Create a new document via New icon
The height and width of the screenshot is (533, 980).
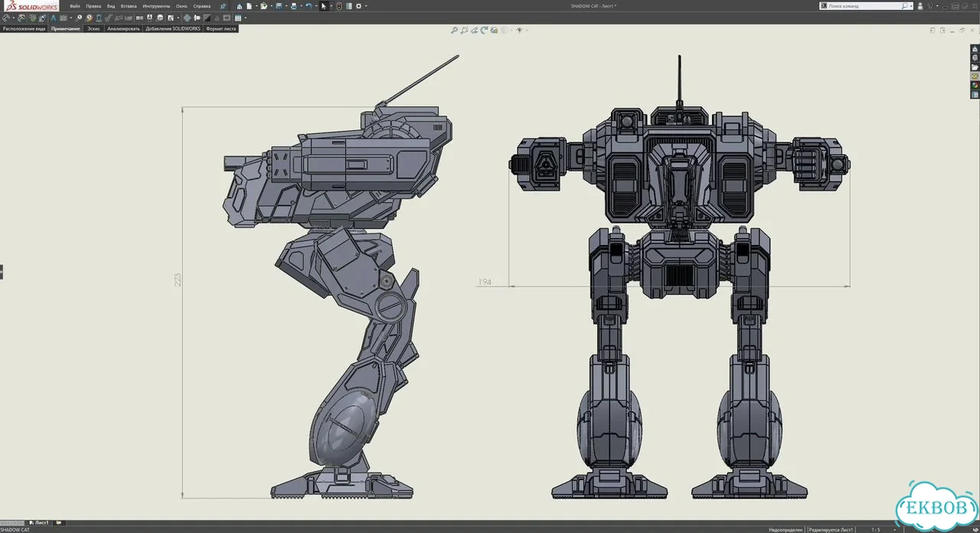[x=249, y=6]
